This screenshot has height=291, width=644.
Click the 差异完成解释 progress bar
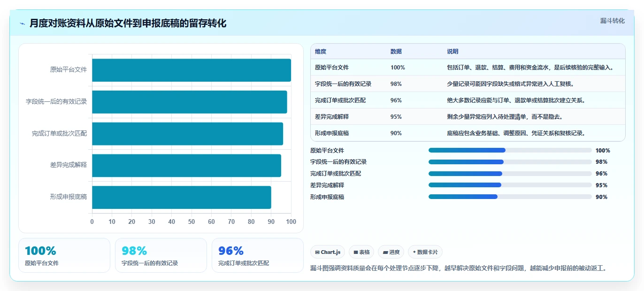click(x=510, y=185)
